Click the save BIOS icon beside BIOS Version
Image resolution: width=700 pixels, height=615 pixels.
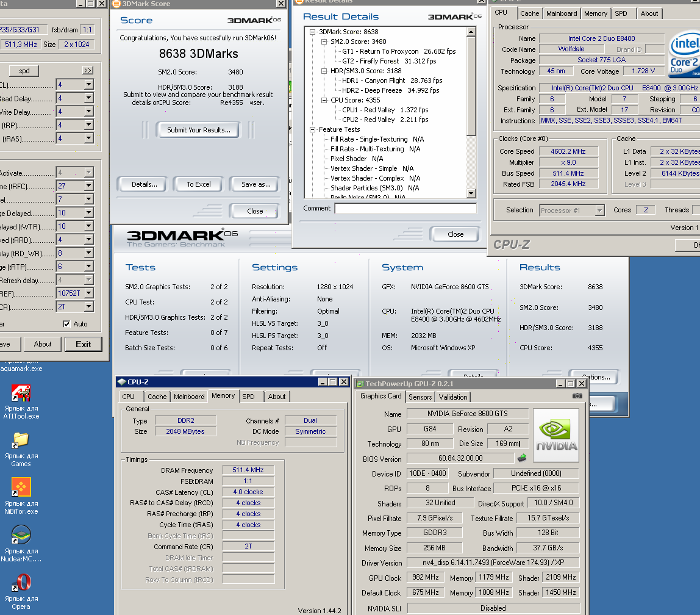[x=522, y=458]
